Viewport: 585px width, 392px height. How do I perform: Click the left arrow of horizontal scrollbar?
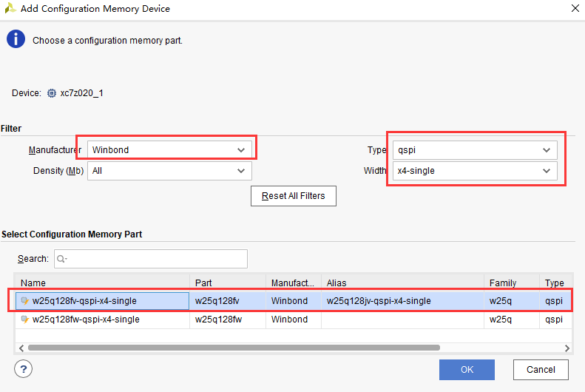pyautogui.click(x=21, y=348)
